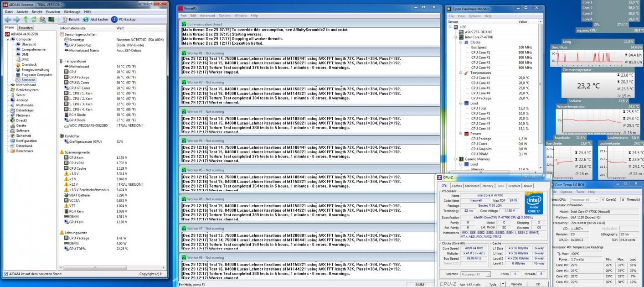This screenshot has width=644, height=287.
Task: Click the green up arrow in AIDA64
Action: pyautogui.click(x=26, y=20)
